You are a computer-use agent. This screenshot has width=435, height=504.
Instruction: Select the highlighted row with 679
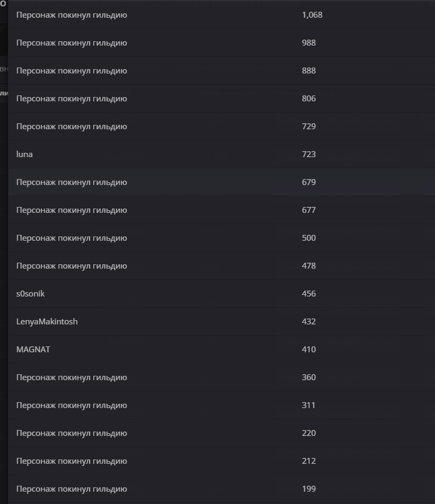coord(221,182)
